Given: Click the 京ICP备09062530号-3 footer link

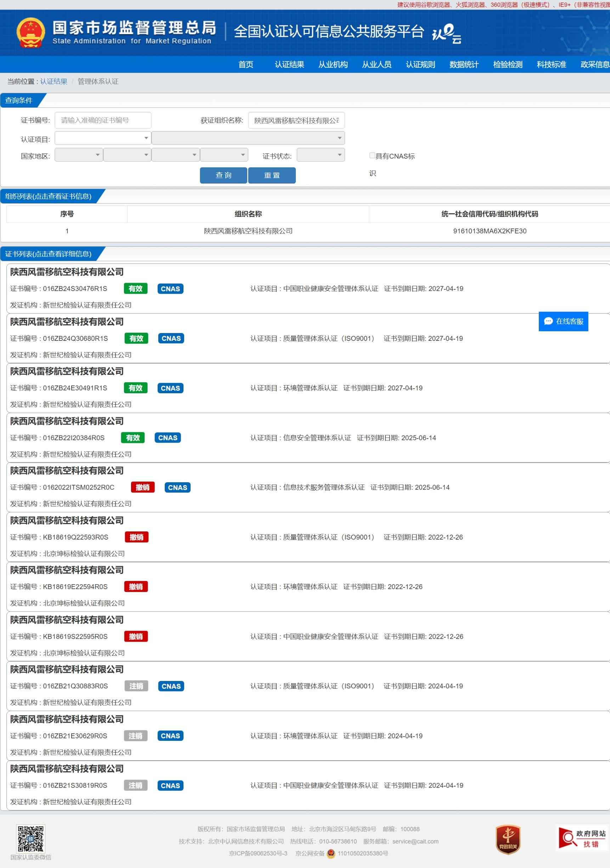Looking at the screenshot, I should (258, 853).
